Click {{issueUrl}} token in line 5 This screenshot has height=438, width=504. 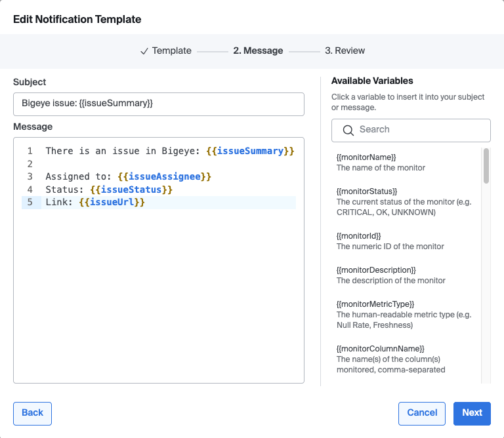point(112,203)
